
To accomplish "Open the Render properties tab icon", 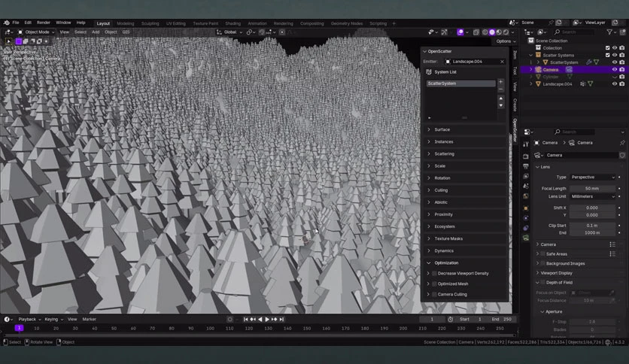I will pos(526,156).
